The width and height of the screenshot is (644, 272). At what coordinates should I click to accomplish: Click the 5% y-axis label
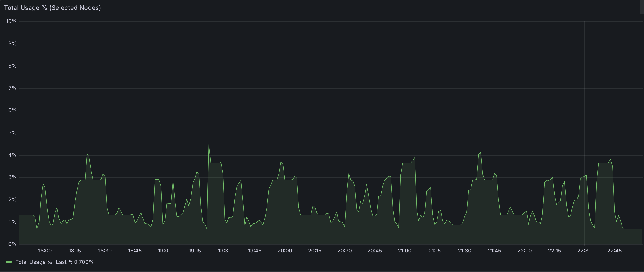[12, 133]
